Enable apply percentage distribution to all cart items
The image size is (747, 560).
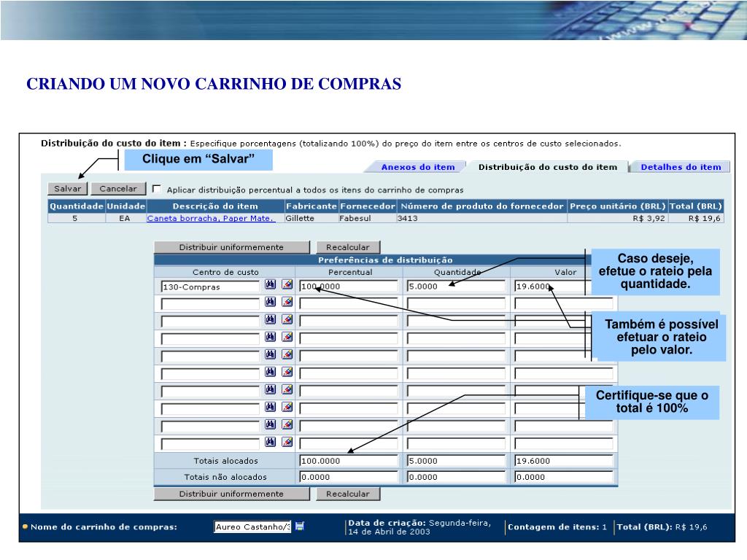[156, 189]
